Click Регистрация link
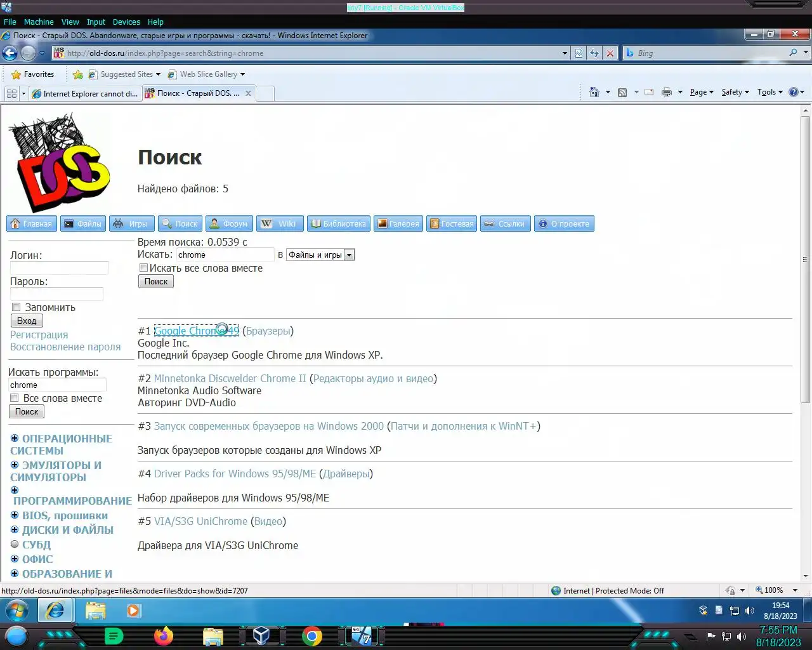Screen dimensions: 812x650 (x=39, y=335)
